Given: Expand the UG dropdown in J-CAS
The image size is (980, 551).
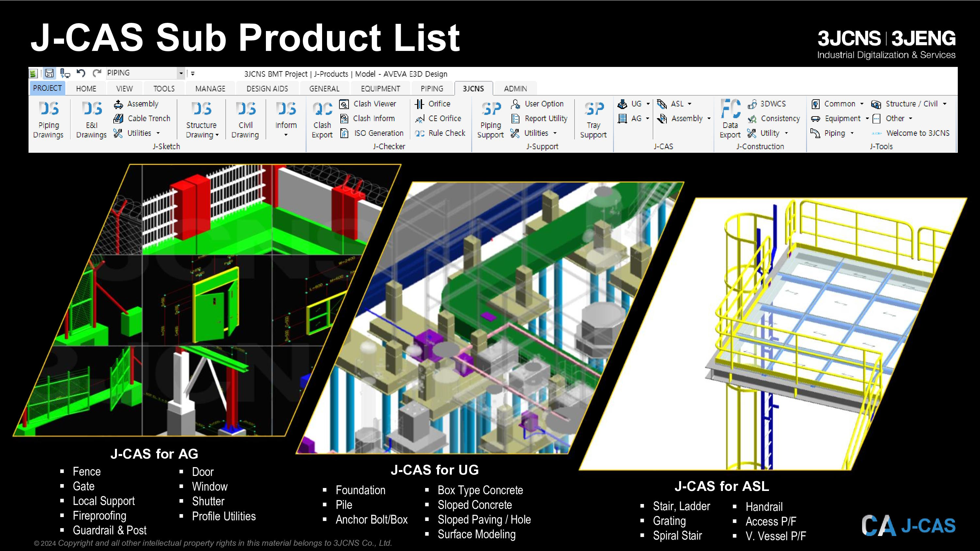Looking at the screenshot, I should pyautogui.click(x=648, y=104).
